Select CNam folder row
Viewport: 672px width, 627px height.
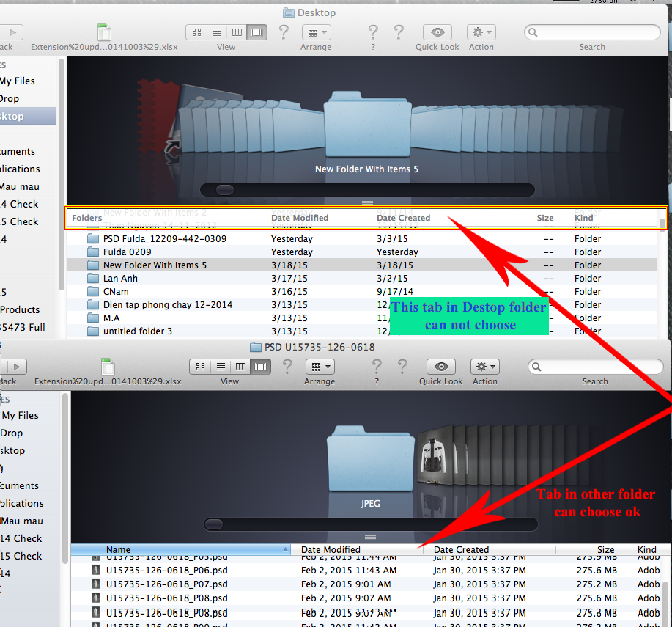tap(362, 292)
